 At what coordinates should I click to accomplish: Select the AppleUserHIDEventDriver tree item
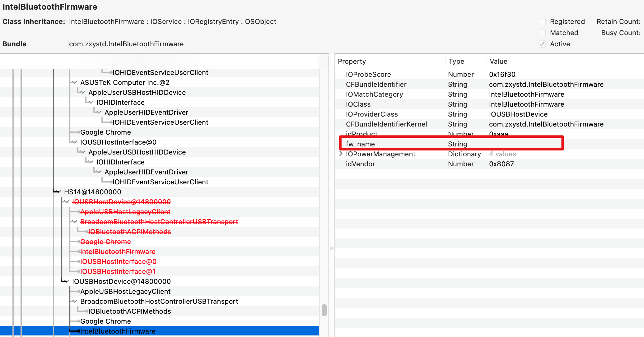146,112
